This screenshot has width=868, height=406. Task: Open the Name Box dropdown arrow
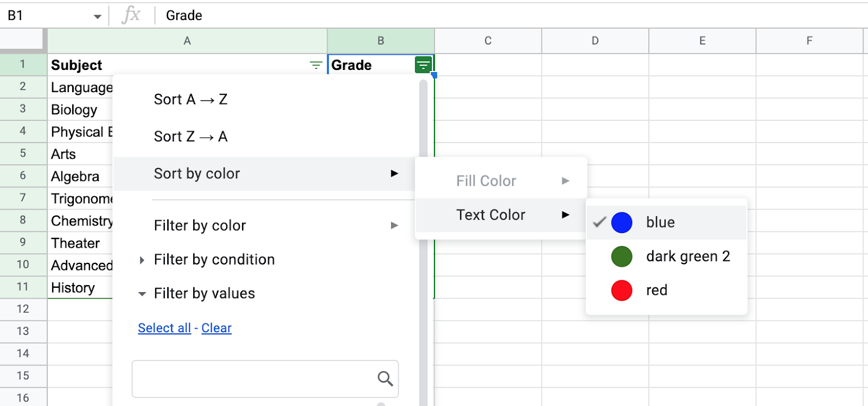pyautogui.click(x=98, y=16)
